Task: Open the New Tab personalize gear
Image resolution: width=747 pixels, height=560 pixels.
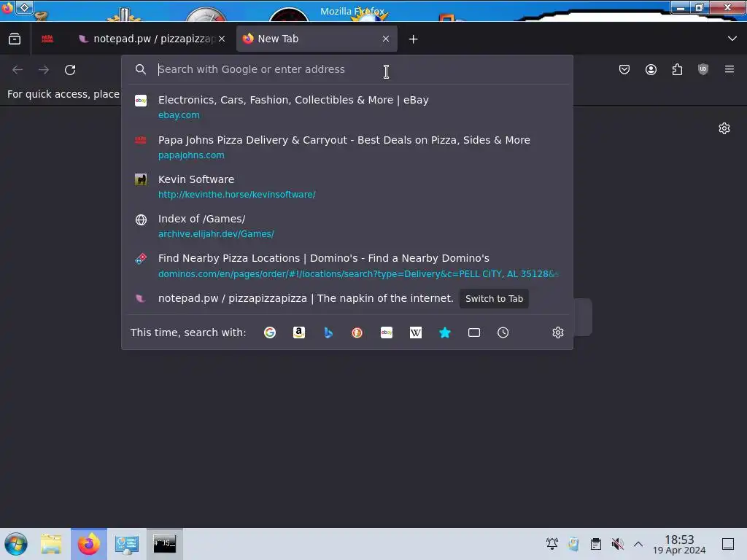Action: [x=724, y=128]
